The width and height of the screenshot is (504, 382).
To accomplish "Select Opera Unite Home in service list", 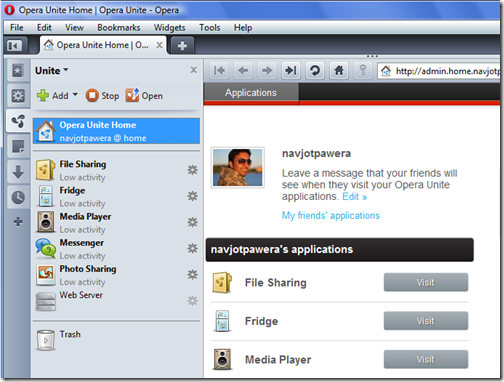I will [116, 131].
